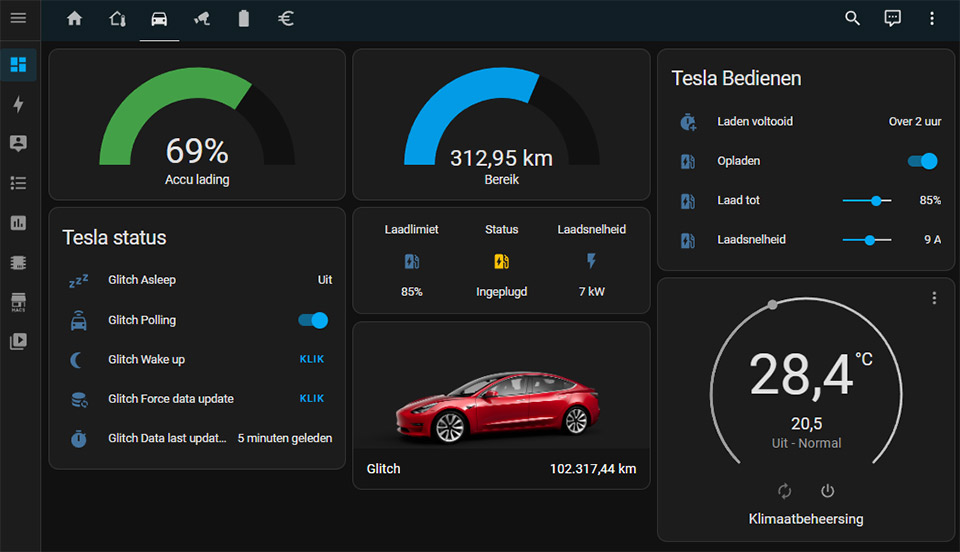This screenshot has width=960, height=552.
Task: Click the Glitch Wake up moon icon
Action: coord(77,359)
